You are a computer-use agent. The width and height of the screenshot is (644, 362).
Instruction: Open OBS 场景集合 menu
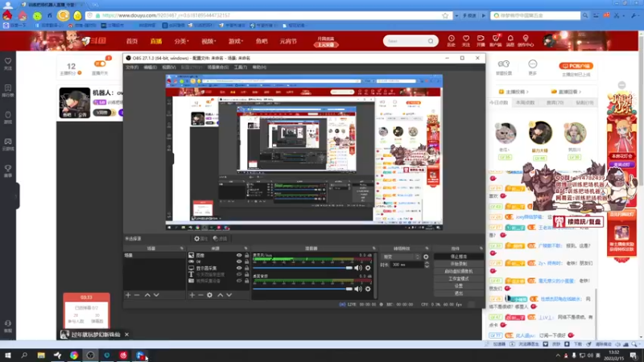pos(217,67)
